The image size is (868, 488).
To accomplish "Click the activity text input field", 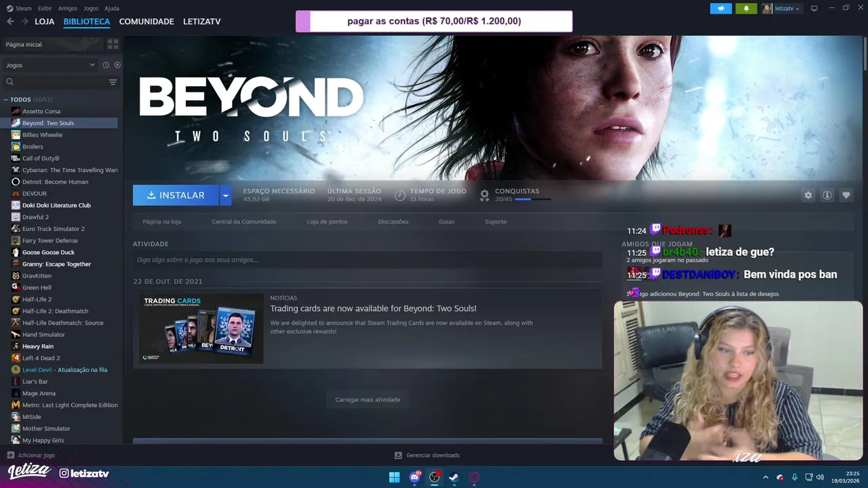I will pos(368,260).
